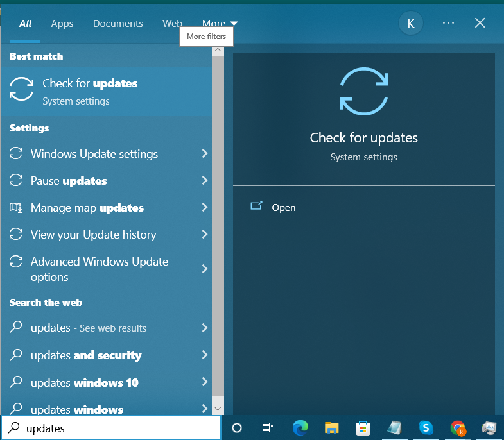
Task: Select the Manage map updates result
Action: [x=106, y=207]
